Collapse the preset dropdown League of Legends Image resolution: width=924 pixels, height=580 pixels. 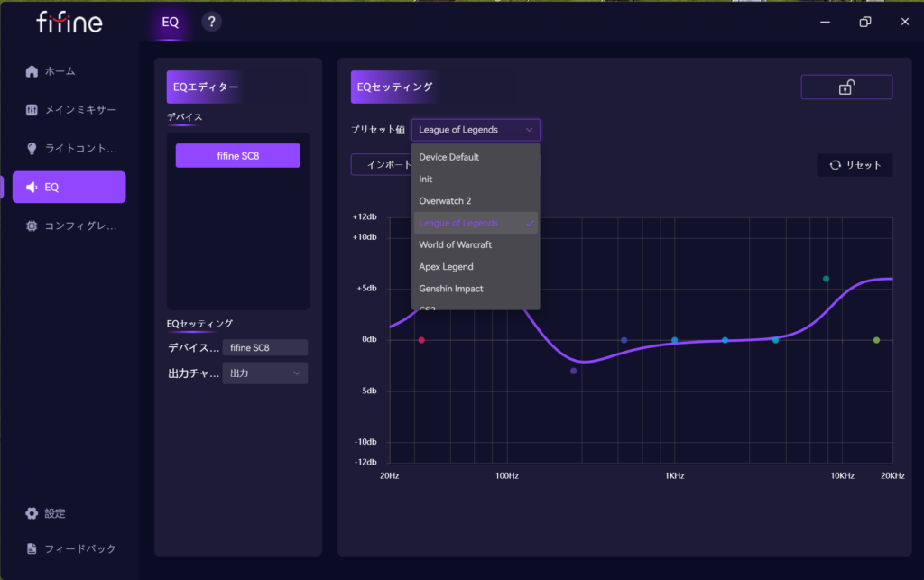(476, 130)
